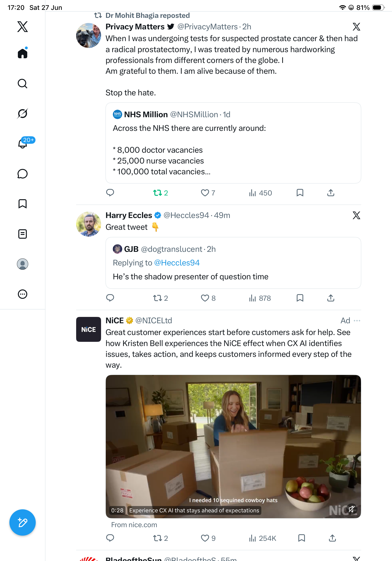This screenshot has width=392, height=561.
Task: Tap the compose post floating button
Action: tap(23, 522)
